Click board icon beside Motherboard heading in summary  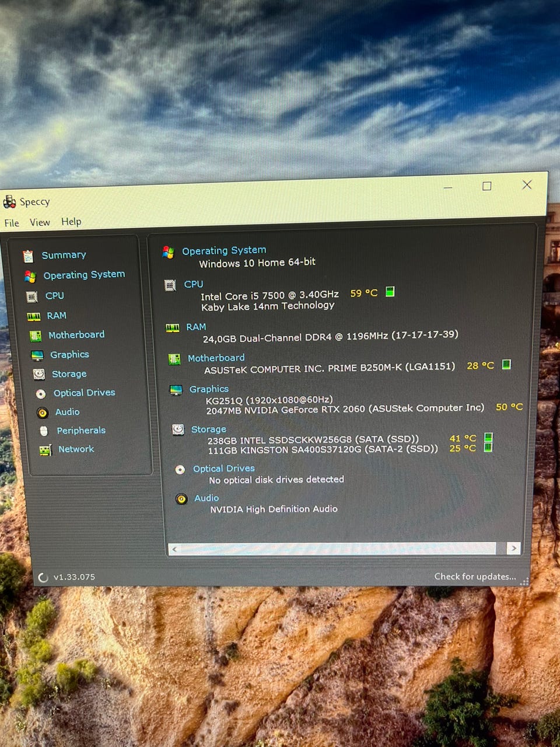(x=174, y=359)
